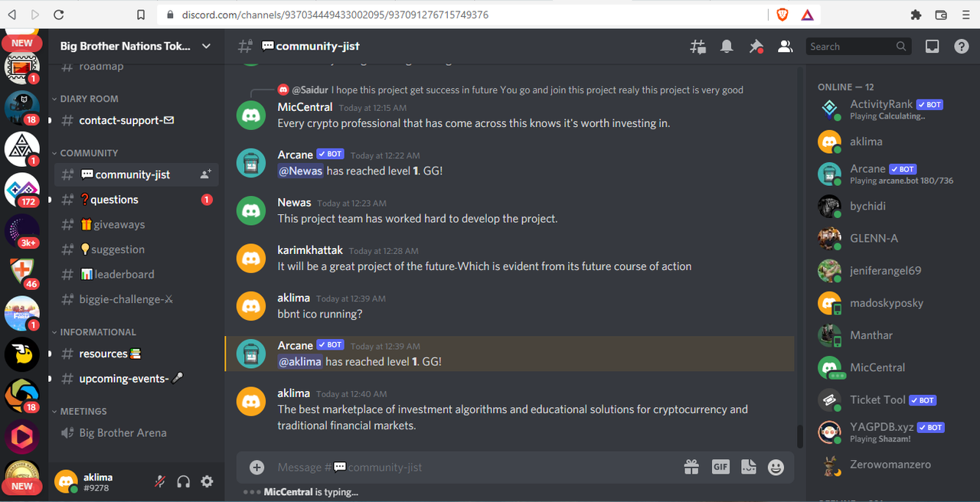Click the @aklima mention in Arcane message

299,361
